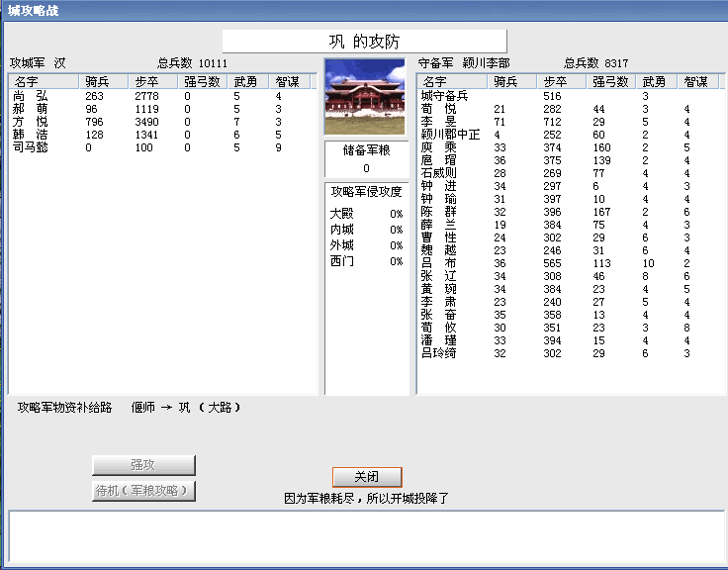Click the empty message box at bottom
Viewport: 728px width, 570px height.
coord(364,536)
